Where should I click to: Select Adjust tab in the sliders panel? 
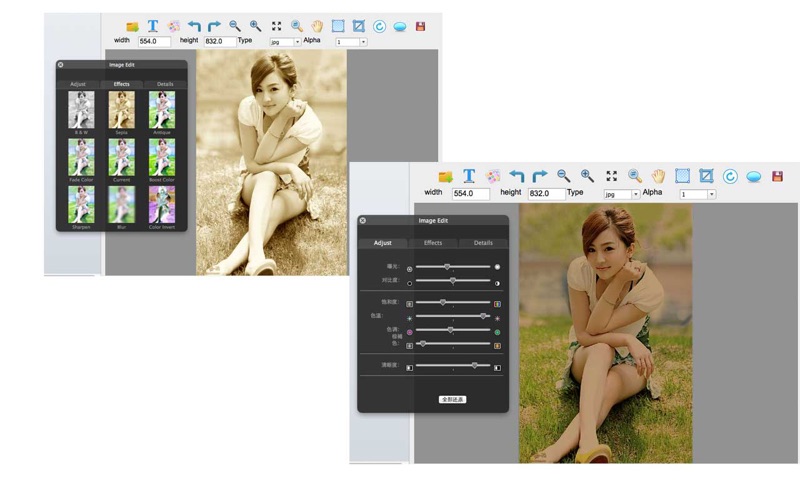383,243
